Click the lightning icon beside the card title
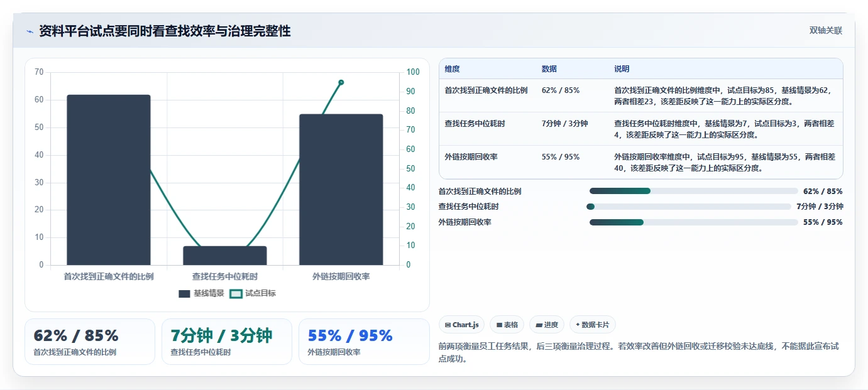The width and height of the screenshot is (868, 390). pyautogui.click(x=30, y=31)
